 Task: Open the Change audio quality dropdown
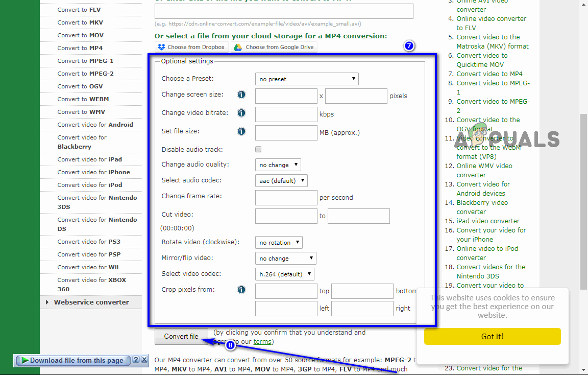[x=278, y=165]
